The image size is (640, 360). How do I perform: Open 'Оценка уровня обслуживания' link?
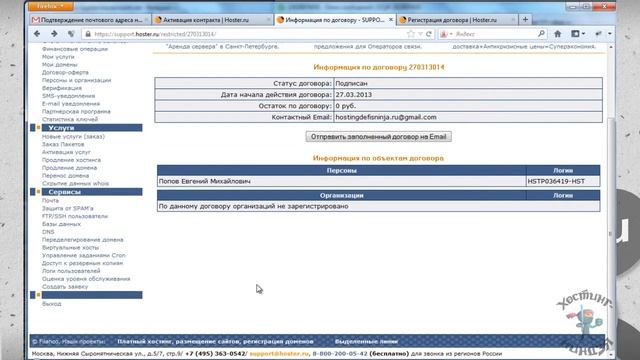[x=86, y=279]
